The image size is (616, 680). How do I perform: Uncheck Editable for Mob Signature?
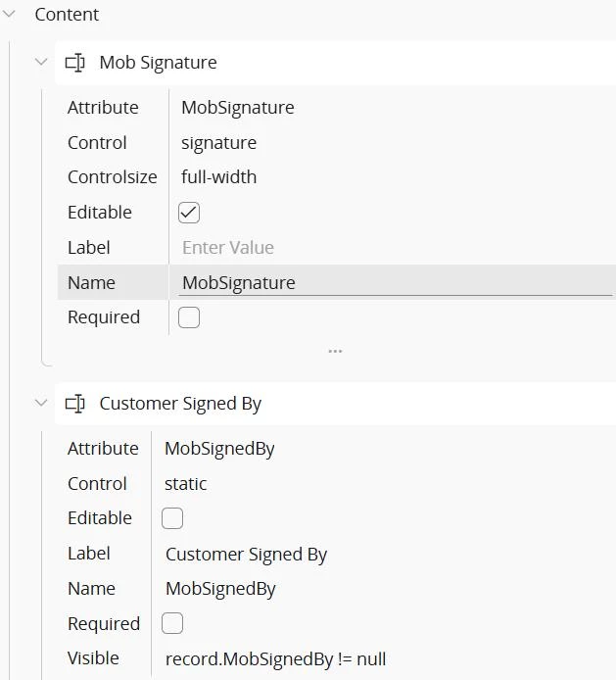[189, 213]
